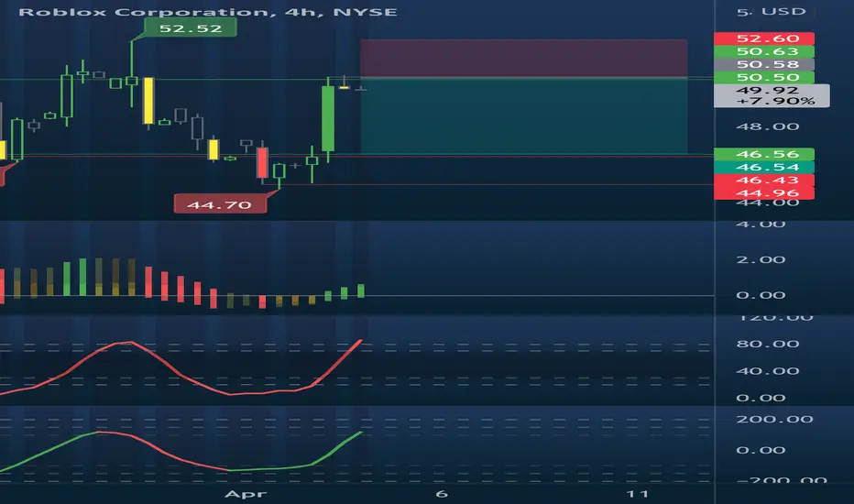Click the teal 46.54 price label
The image size is (854, 504).
(x=763, y=168)
